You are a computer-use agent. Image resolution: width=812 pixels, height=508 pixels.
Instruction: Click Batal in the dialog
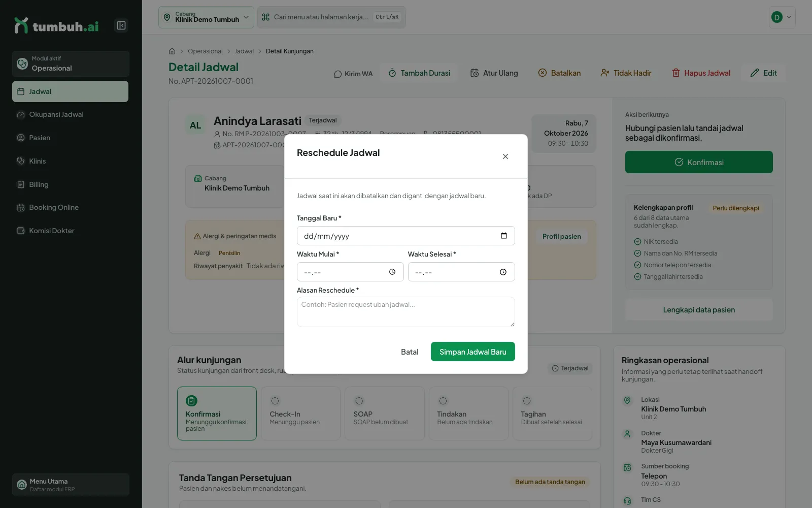(x=410, y=352)
